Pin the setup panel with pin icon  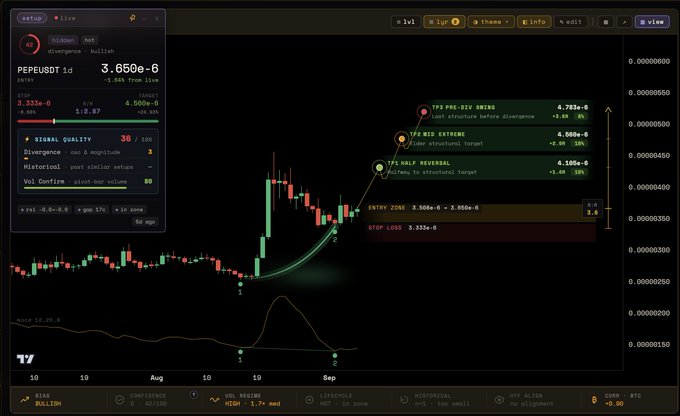coord(132,18)
